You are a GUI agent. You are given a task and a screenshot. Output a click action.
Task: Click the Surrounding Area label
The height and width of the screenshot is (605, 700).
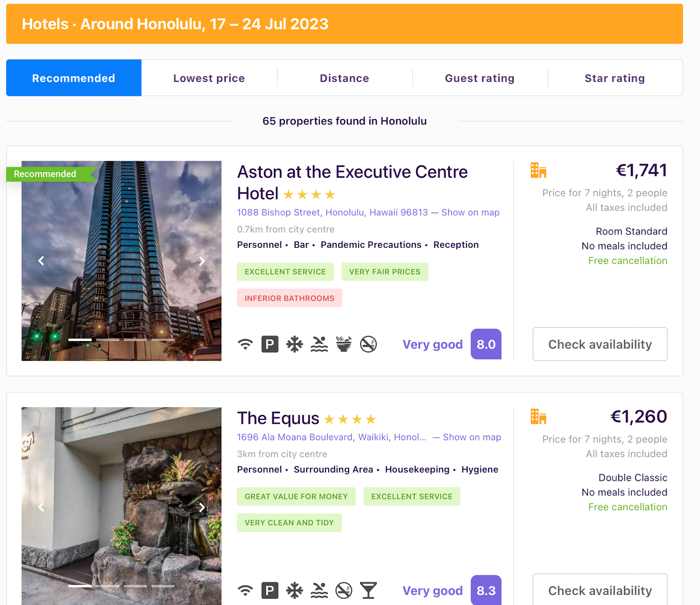pos(333,469)
